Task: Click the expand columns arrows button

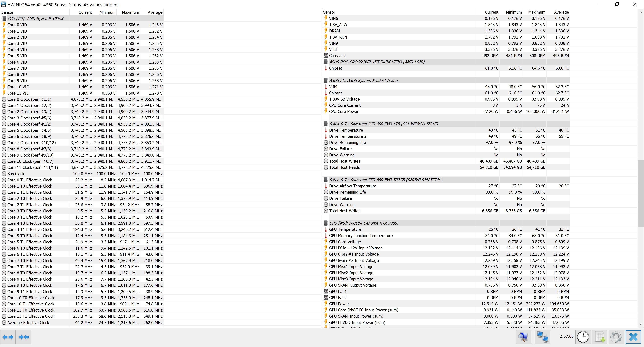Action: 8,337
